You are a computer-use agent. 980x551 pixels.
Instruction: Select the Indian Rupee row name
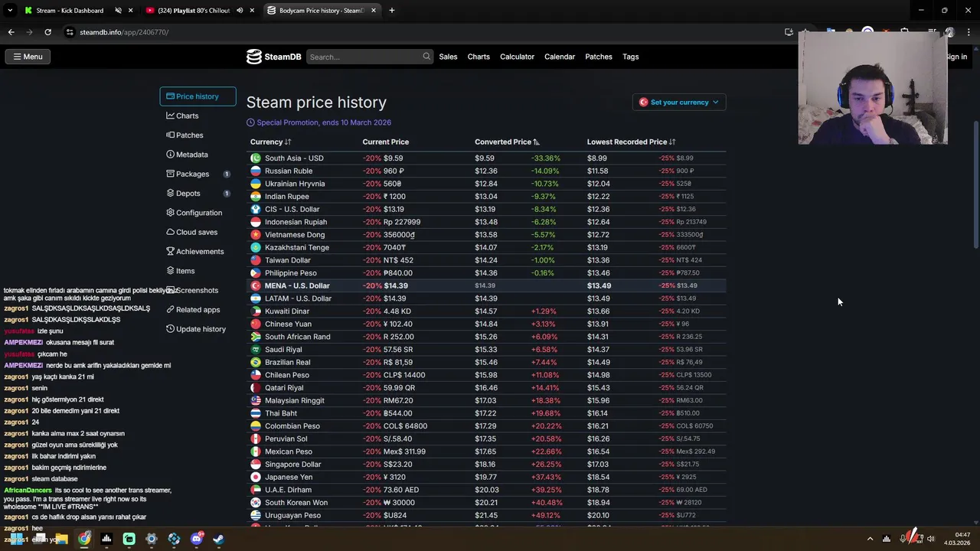coord(287,197)
